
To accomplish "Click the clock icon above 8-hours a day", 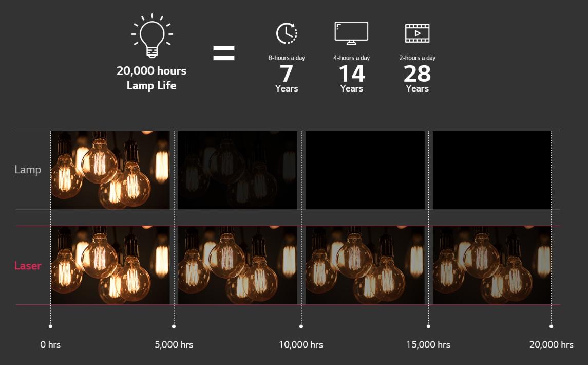I will 286,33.
